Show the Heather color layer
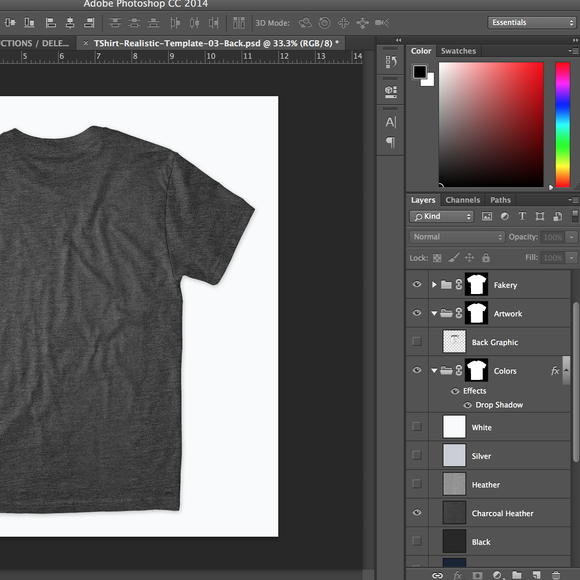The image size is (580, 580). coord(417,483)
